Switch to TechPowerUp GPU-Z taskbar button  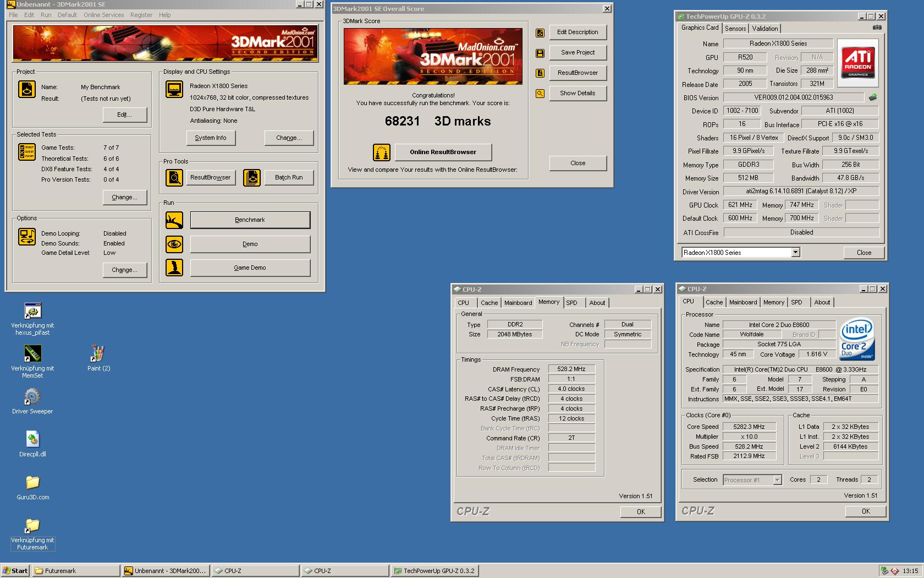click(x=435, y=571)
